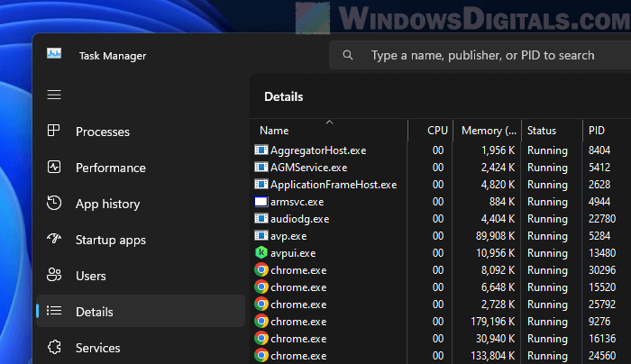Click the 884 K memory value
The height and width of the screenshot is (364, 631).
pos(502,202)
